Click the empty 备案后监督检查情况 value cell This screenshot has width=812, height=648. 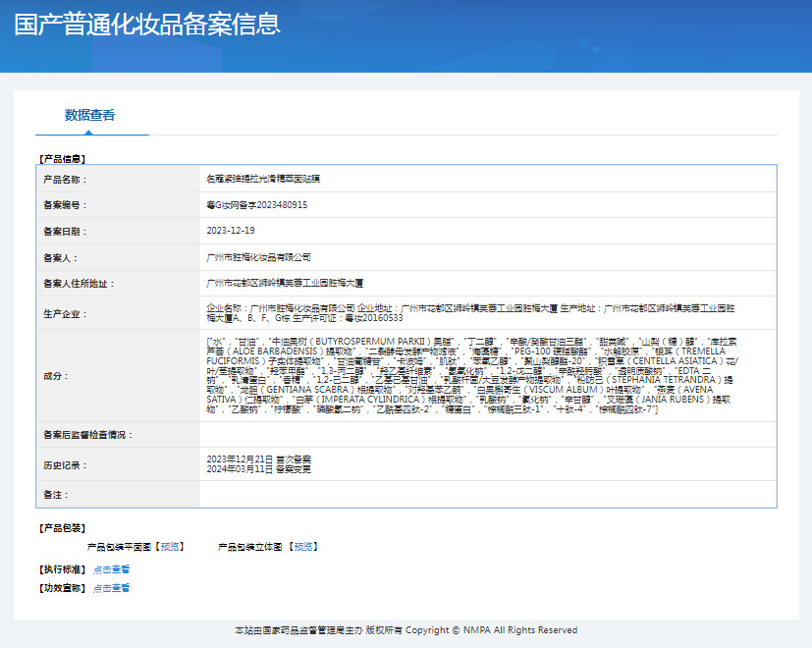(x=486, y=435)
